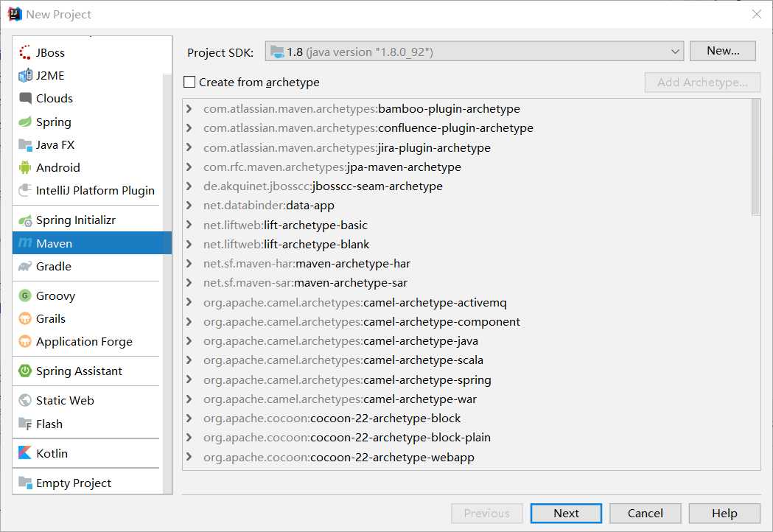Select camel-archetype-war row
This screenshot has width=773, height=532.
[467, 399]
